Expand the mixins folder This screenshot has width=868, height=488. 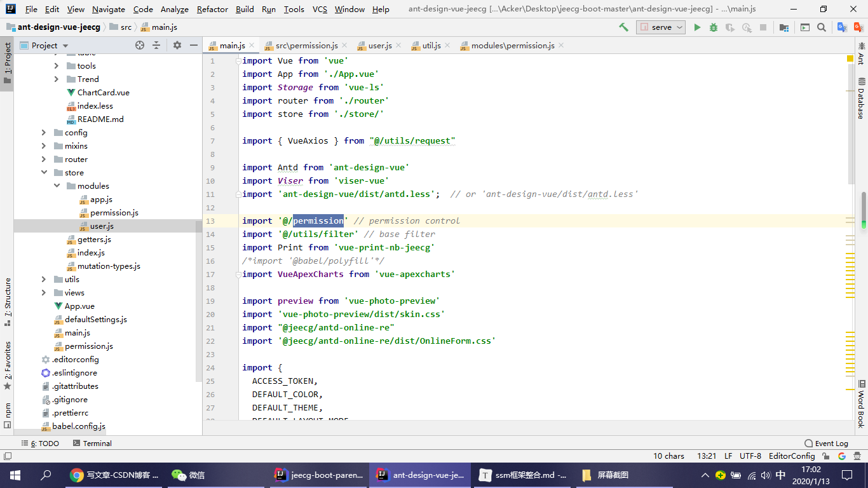(44, 146)
